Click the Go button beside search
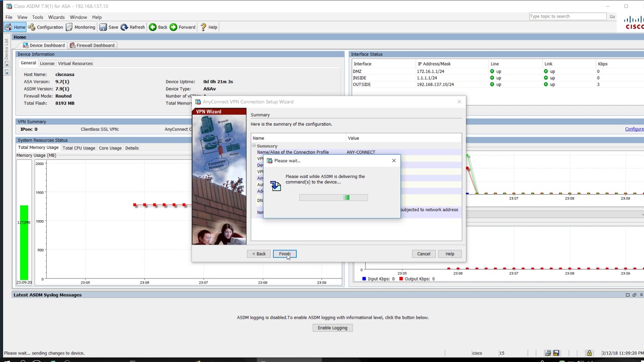The height and width of the screenshot is (362, 644). pyautogui.click(x=612, y=17)
